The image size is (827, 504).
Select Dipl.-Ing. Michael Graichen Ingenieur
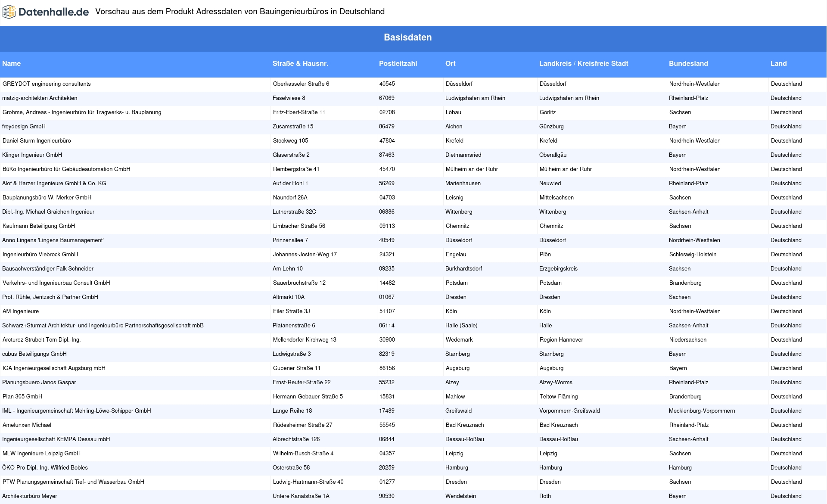pos(48,212)
